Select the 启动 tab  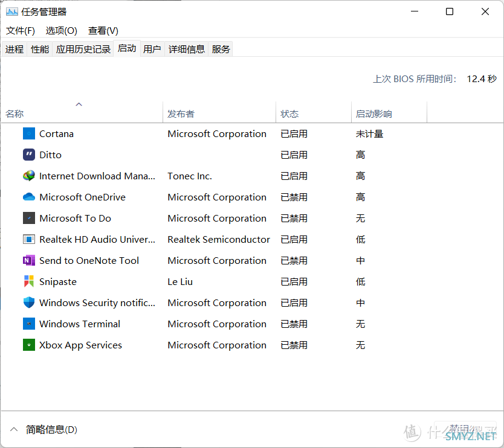pyautogui.click(x=127, y=48)
